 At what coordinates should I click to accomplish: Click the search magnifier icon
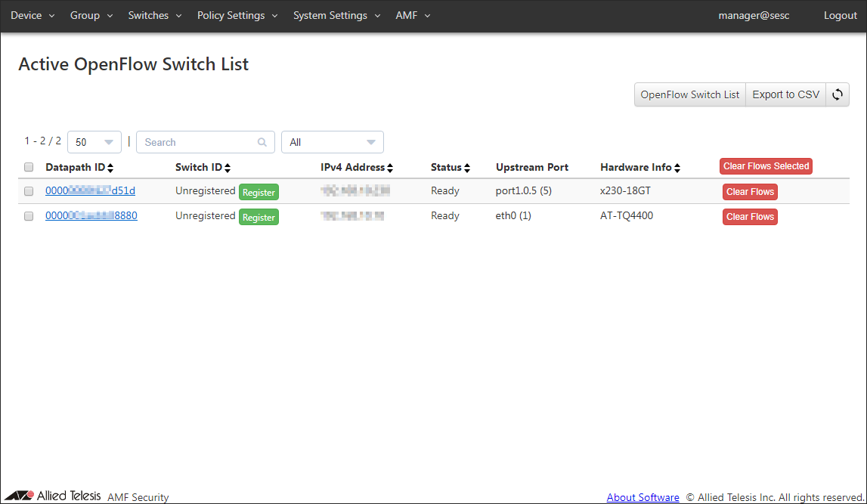click(x=262, y=142)
